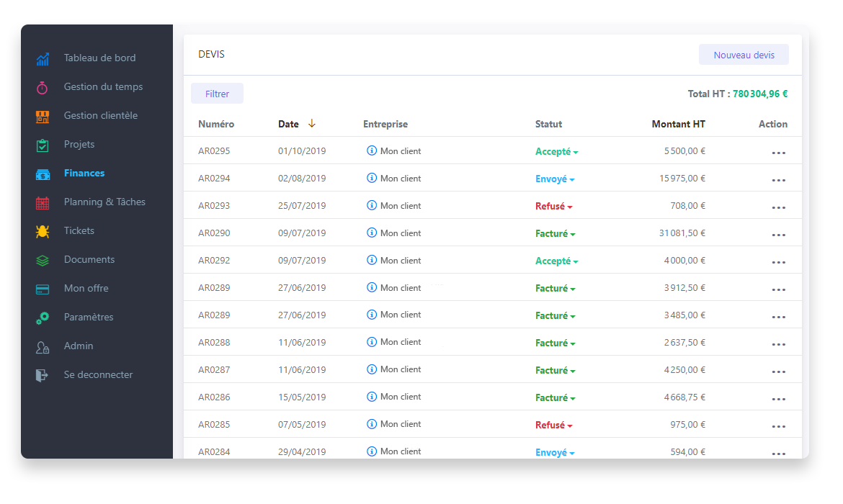Click the Date column header
The image size is (843, 504).
point(288,124)
